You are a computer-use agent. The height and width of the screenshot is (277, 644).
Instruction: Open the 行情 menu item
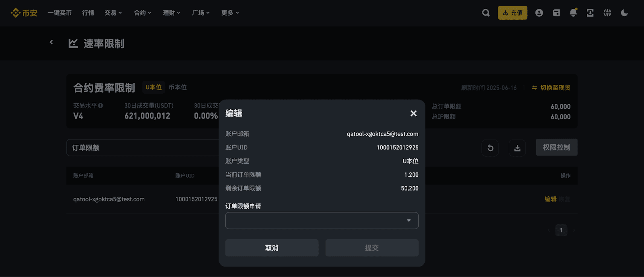coord(88,13)
